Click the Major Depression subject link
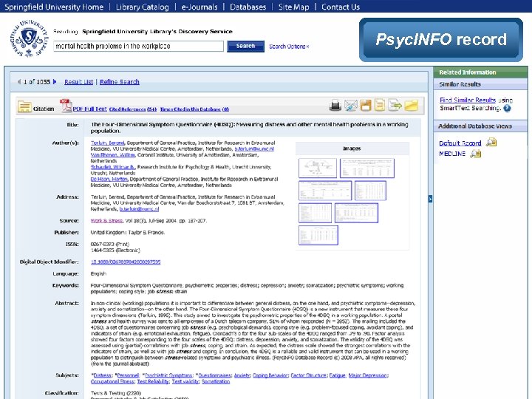532x399 pixels. pos(367,375)
